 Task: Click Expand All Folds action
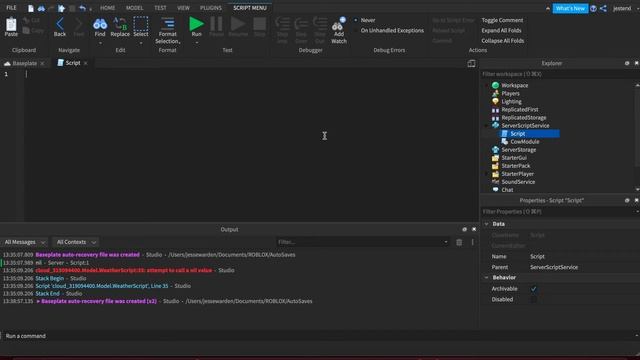501,30
